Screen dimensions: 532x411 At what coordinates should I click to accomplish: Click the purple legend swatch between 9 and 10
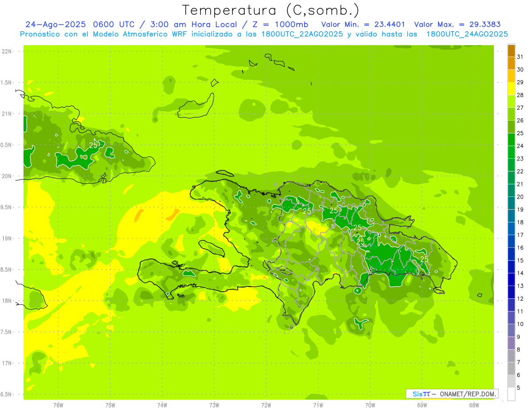(511, 331)
